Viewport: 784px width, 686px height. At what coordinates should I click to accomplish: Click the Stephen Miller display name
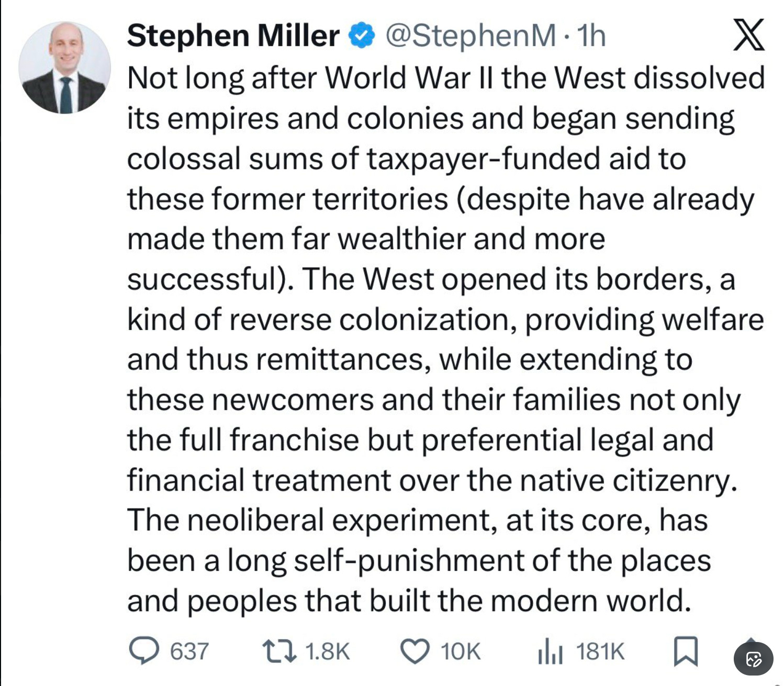233,36
